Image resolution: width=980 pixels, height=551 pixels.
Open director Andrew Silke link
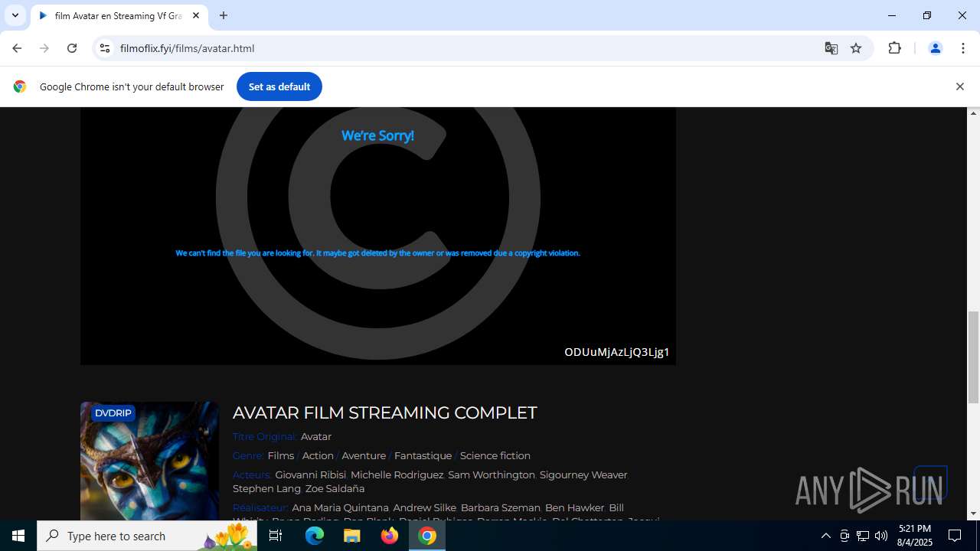(425, 508)
